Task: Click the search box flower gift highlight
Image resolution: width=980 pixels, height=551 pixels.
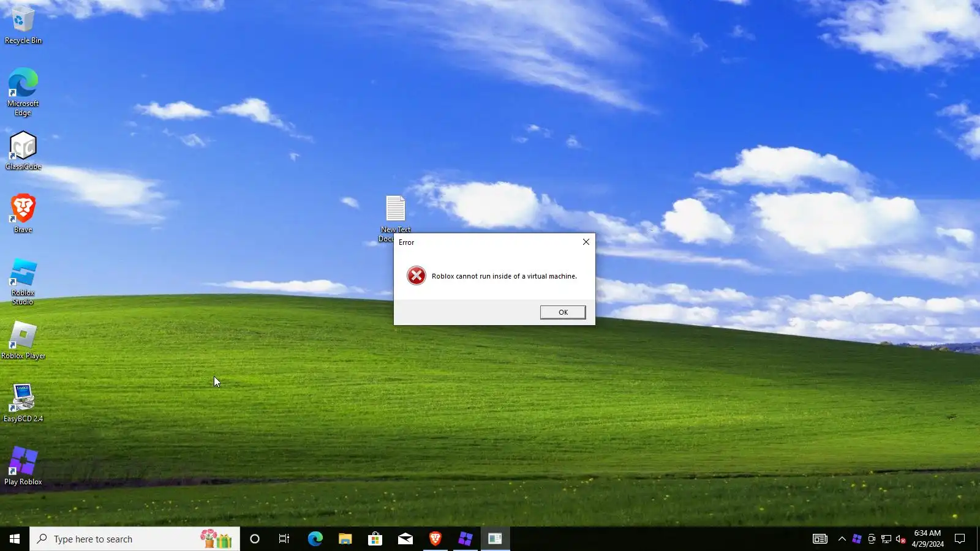Action: (216, 539)
